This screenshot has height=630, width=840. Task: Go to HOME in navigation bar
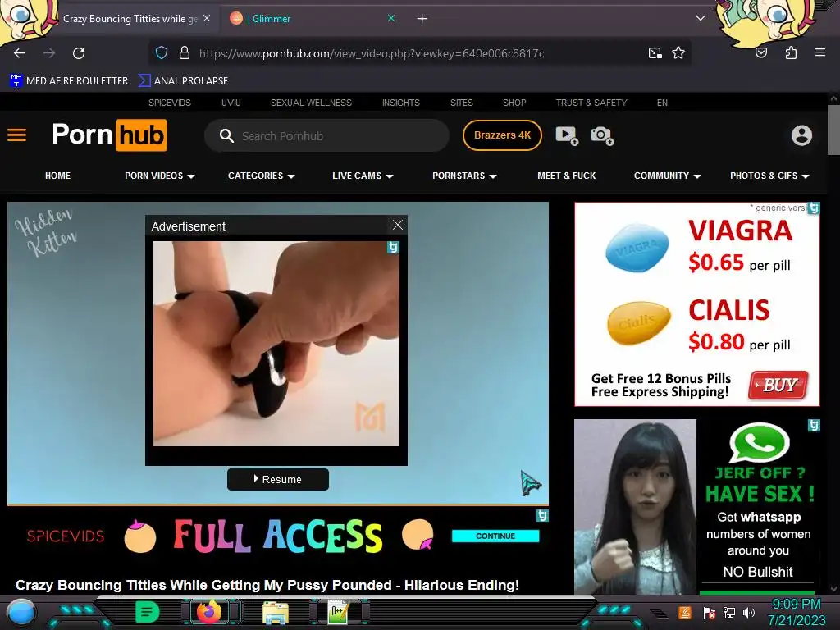58,176
